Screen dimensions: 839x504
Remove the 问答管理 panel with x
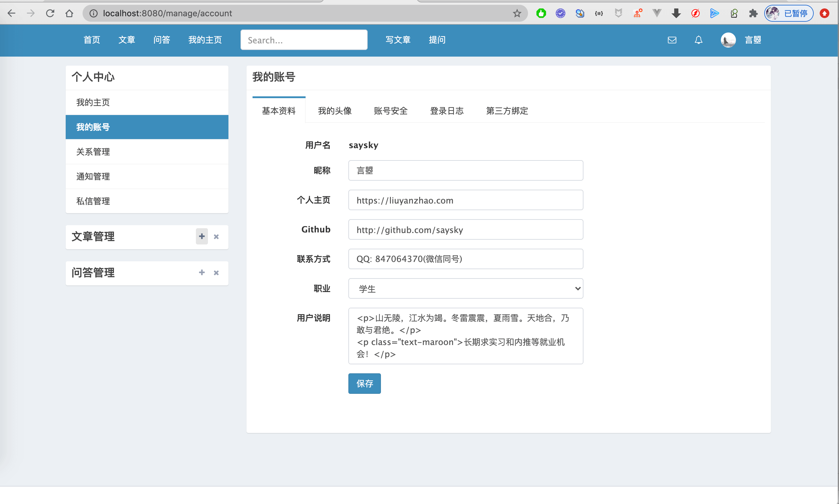click(216, 273)
